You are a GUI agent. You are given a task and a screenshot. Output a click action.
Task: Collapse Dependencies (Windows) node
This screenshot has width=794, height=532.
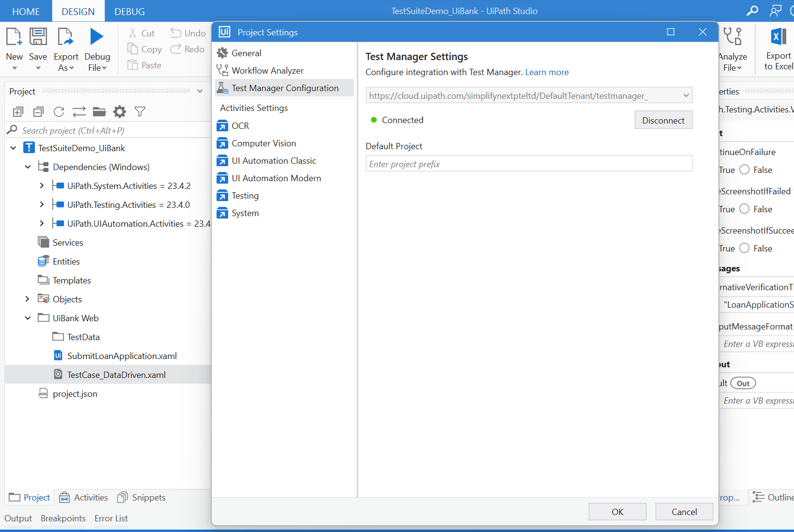click(28, 167)
